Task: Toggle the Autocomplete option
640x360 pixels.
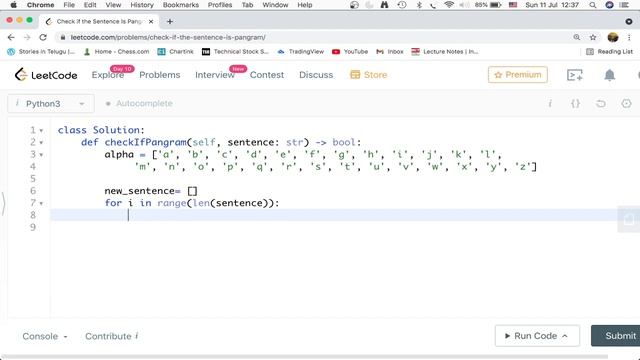Action: click(139, 104)
